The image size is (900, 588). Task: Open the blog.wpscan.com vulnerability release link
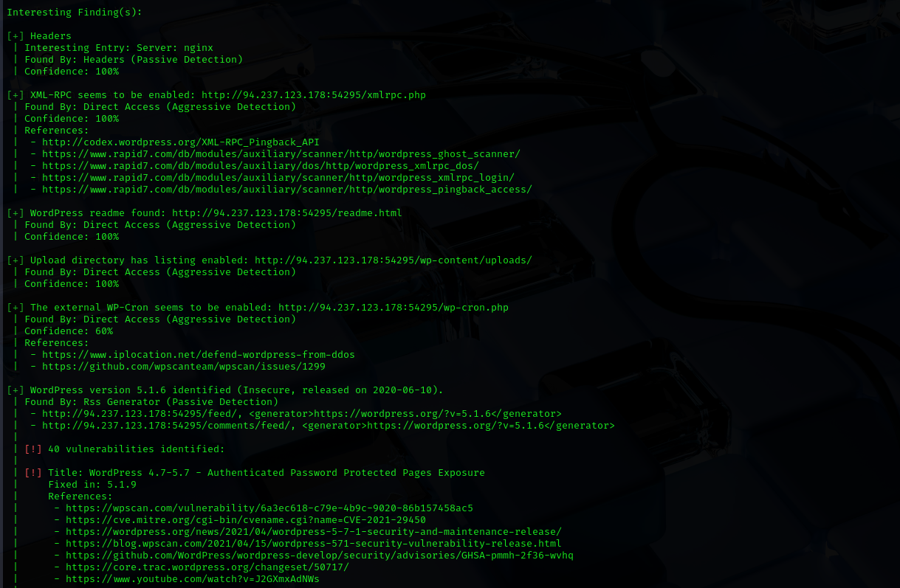coord(313,544)
